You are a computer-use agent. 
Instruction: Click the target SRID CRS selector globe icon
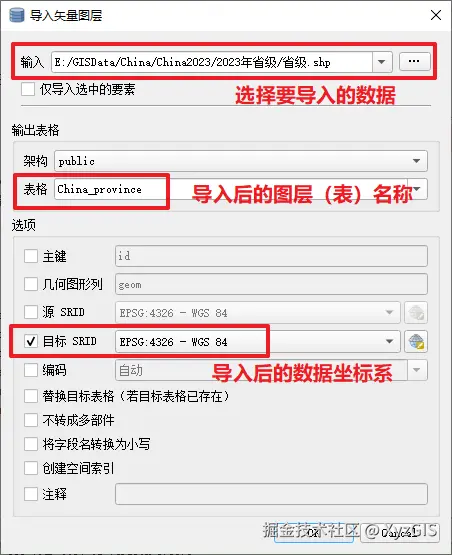pos(416,342)
